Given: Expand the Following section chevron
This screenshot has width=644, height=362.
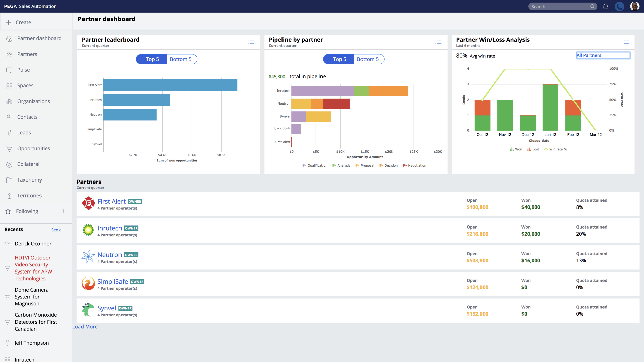Looking at the screenshot, I should 63,211.
